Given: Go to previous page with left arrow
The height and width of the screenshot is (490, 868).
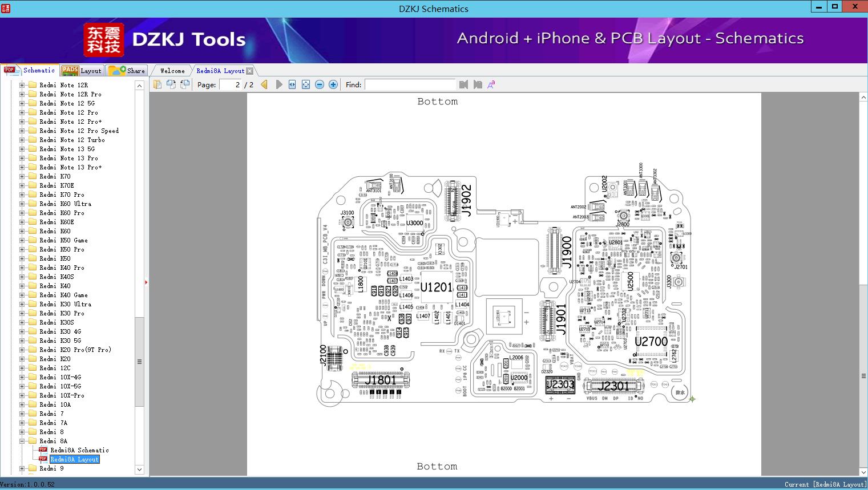Looking at the screenshot, I should [x=264, y=84].
